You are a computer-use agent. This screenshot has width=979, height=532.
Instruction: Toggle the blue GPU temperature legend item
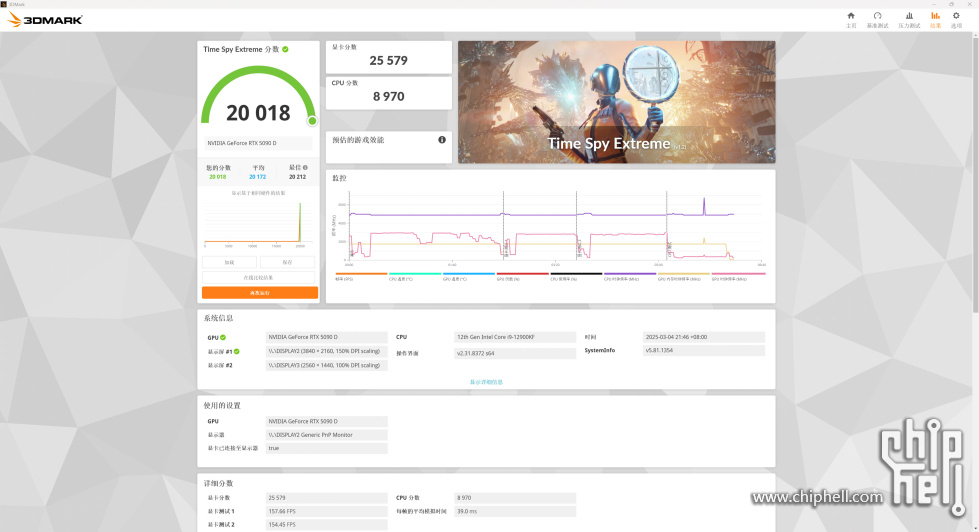[x=468, y=276]
